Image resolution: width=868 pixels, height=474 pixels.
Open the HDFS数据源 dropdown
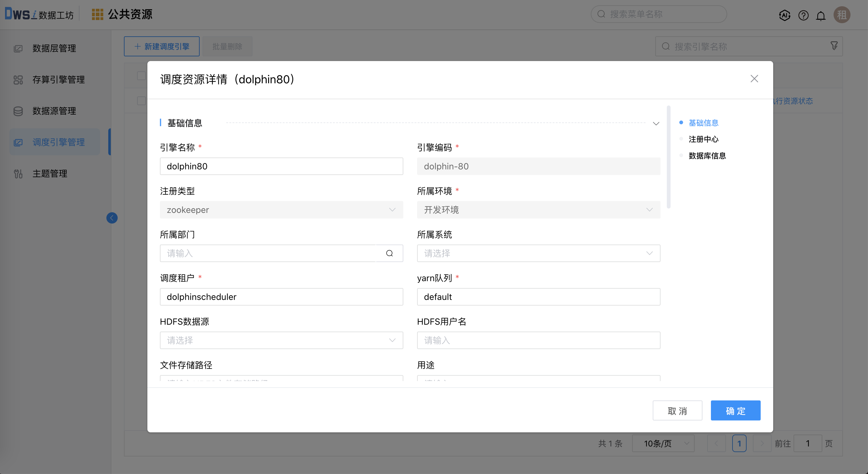(281, 340)
